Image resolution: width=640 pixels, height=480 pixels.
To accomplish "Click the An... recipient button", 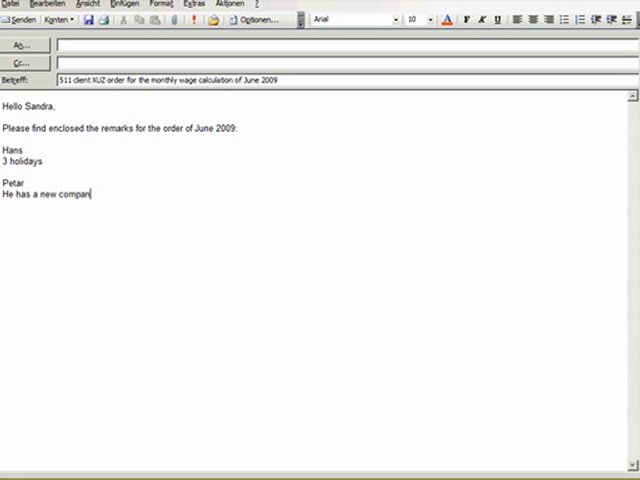I will 25,45.
